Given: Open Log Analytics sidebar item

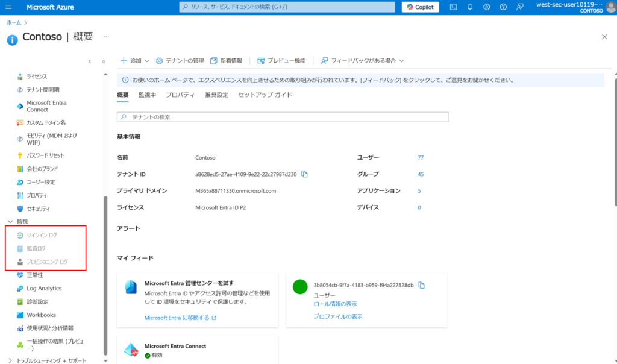Looking at the screenshot, I should click(x=44, y=289).
